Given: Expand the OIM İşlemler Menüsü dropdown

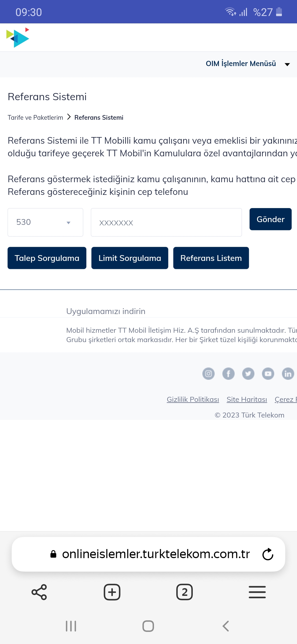Looking at the screenshot, I should coord(248,64).
